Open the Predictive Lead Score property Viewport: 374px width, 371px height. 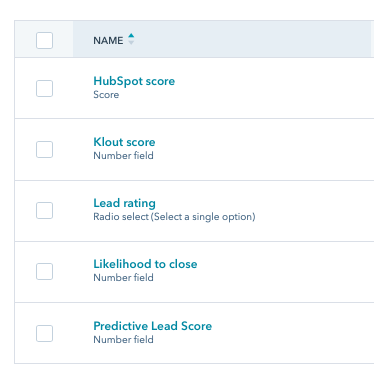pyautogui.click(x=152, y=326)
